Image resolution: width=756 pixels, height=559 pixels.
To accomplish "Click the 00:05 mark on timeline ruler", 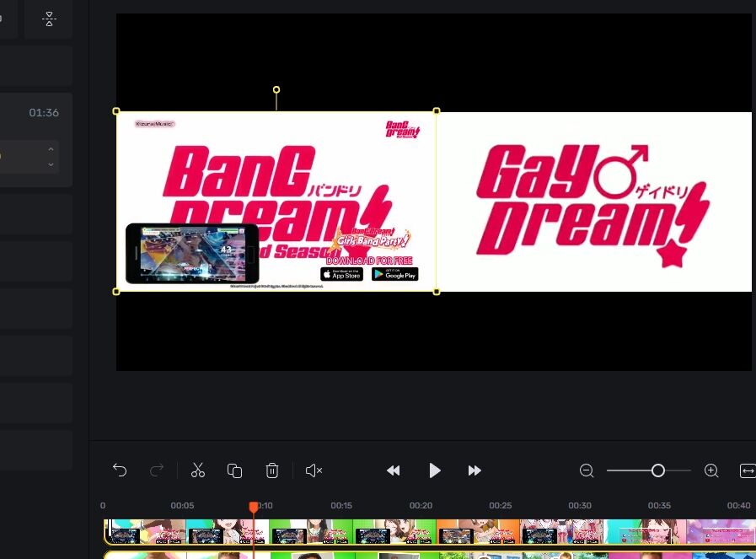I will (x=182, y=506).
